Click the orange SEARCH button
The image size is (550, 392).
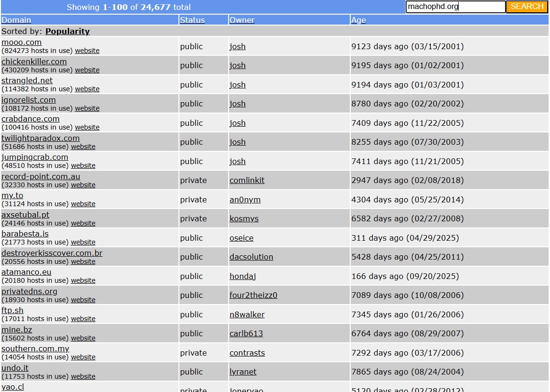click(x=527, y=7)
